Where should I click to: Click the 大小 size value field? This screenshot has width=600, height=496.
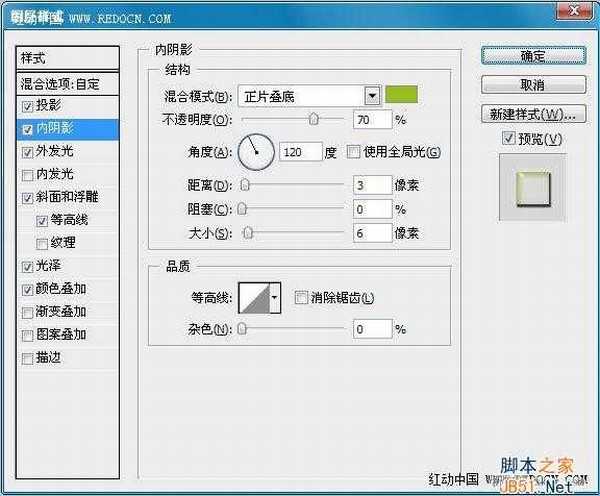tap(372, 233)
